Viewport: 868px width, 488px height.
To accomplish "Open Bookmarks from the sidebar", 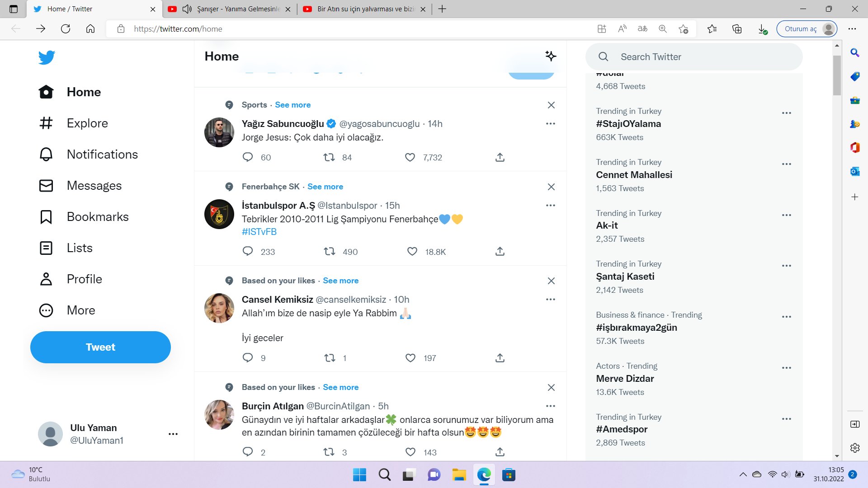I will click(x=98, y=217).
